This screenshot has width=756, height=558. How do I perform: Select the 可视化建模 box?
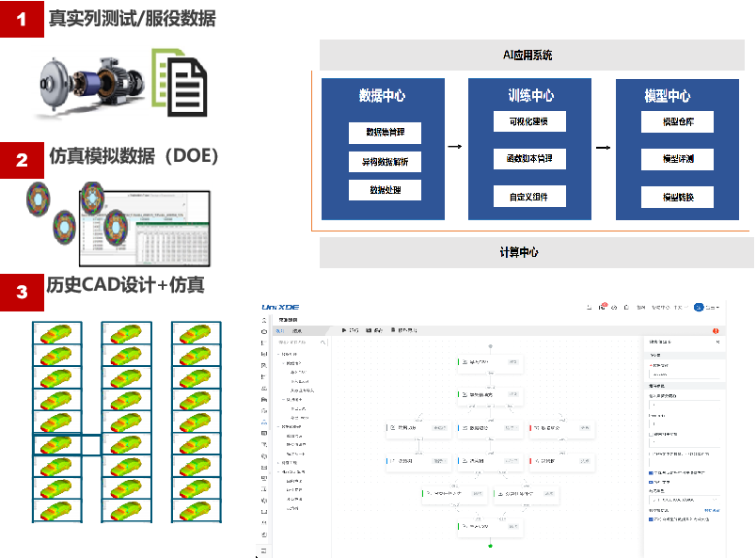(x=529, y=121)
